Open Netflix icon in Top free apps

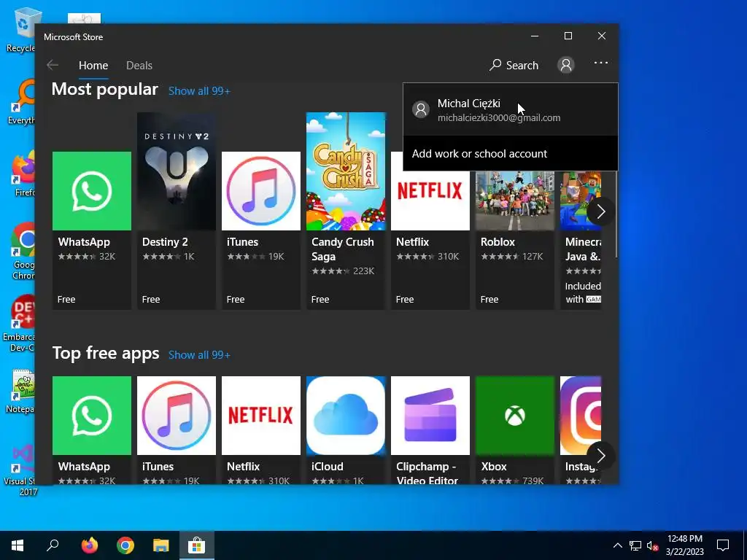click(261, 415)
